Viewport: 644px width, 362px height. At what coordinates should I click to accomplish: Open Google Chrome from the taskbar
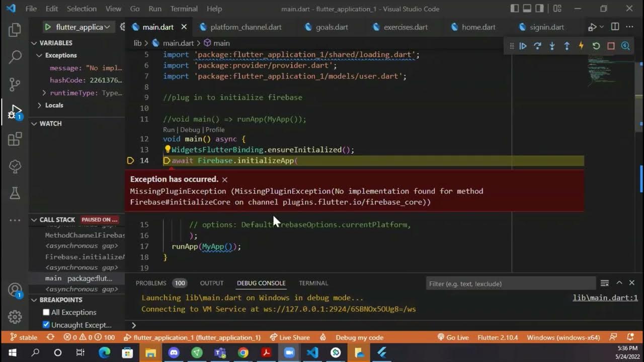[243, 352]
